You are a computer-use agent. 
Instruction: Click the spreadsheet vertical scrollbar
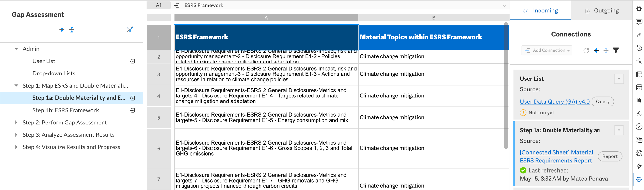pyautogui.click(x=506, y=85)
